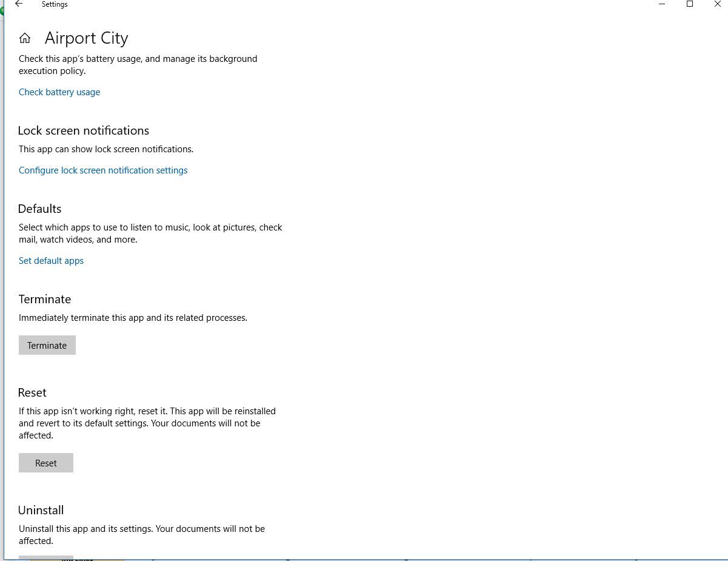Screen dimensions: 728x561
Task: Select 'Immediately terminate this app' description text
Action: point(133,318)
